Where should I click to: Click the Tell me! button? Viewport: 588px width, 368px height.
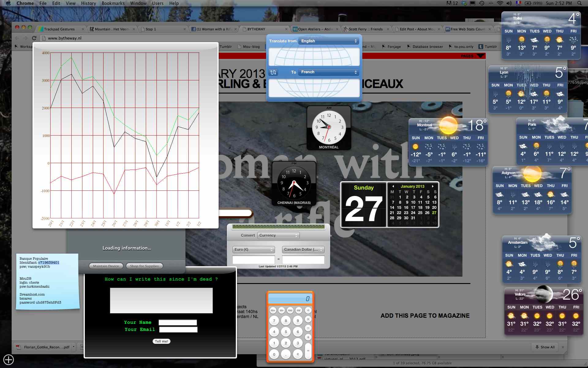tap(161, 341)
